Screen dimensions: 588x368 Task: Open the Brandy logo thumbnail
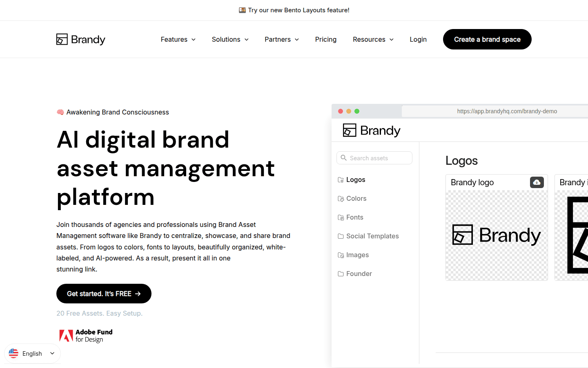[x=497, y=235]
